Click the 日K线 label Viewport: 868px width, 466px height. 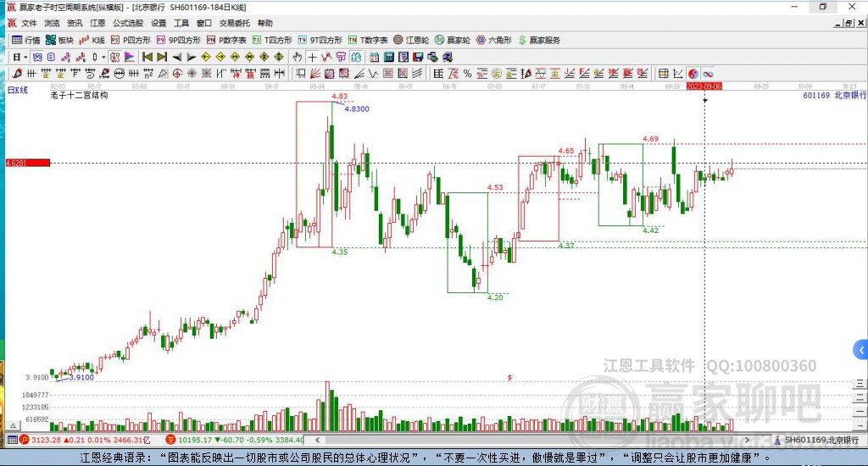(17, 90)
